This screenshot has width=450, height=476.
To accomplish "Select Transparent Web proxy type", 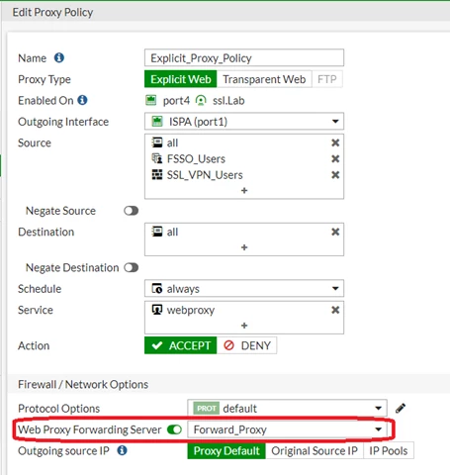I will click(x=264, y=79).
